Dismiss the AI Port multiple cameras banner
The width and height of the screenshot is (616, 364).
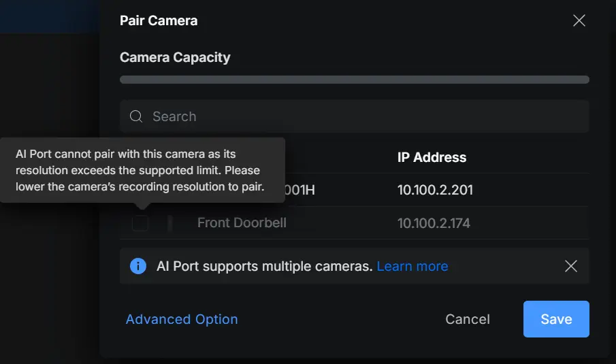click(x=571, y=266)
